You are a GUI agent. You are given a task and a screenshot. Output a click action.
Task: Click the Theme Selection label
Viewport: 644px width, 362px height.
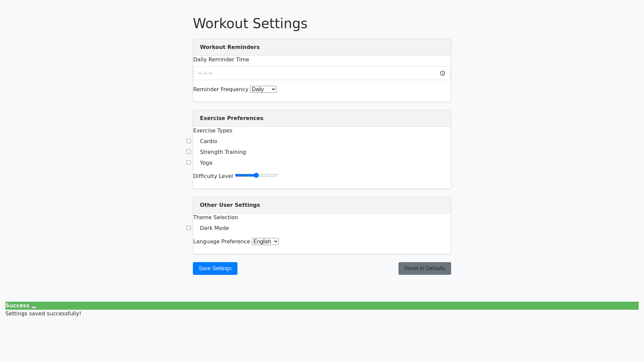215,218
